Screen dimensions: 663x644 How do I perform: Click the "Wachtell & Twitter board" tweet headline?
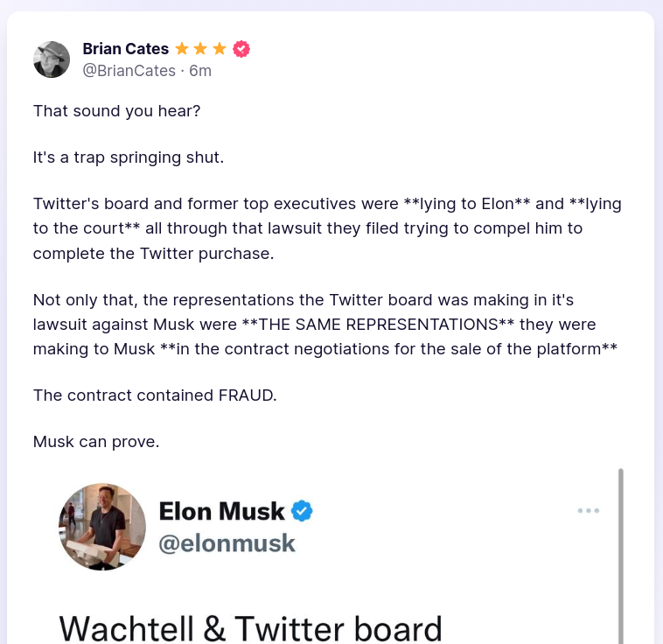coord(251,629)
